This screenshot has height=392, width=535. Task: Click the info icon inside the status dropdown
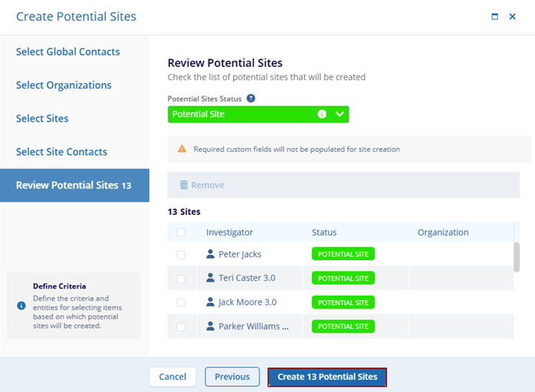tap(322, 114)
